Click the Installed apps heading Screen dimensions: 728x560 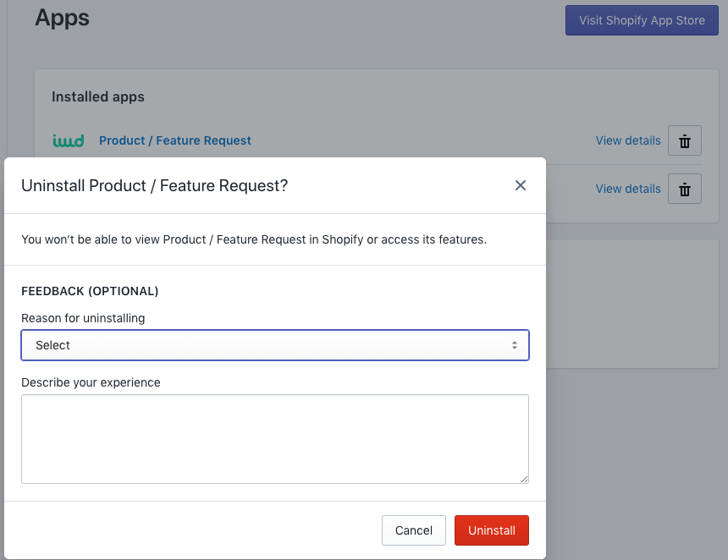point(98,96)
